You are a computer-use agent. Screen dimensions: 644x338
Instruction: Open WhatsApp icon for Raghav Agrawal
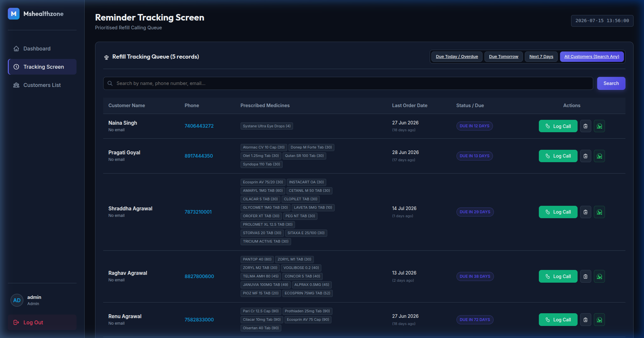[599, 276]
